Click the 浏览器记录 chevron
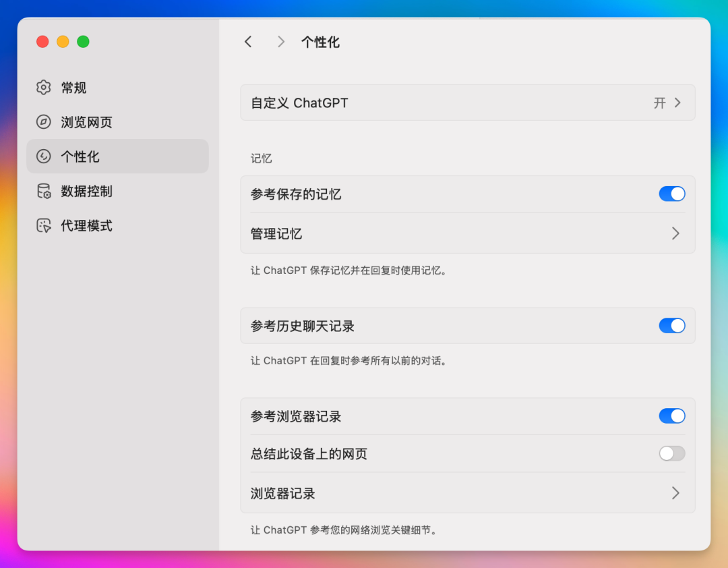This screenshot has width=728, height=568. [x=675, y=493]
